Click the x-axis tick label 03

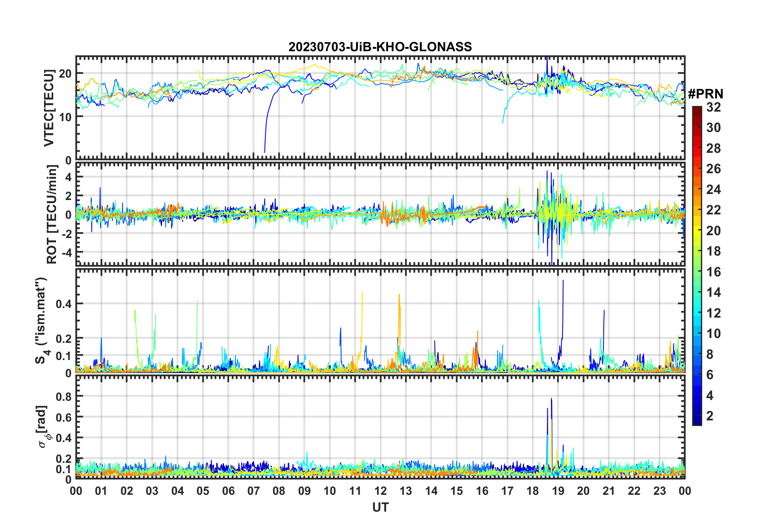(x=152, y=491)
